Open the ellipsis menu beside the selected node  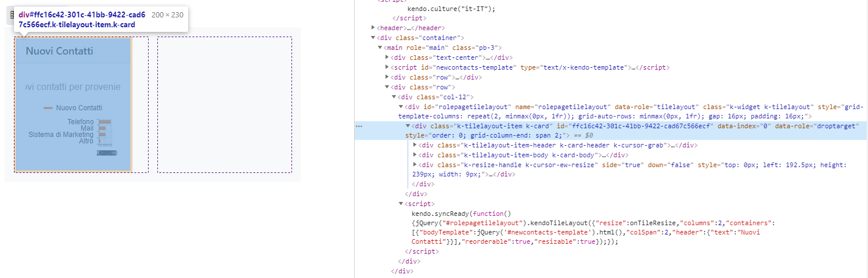(x=359, y=126)
